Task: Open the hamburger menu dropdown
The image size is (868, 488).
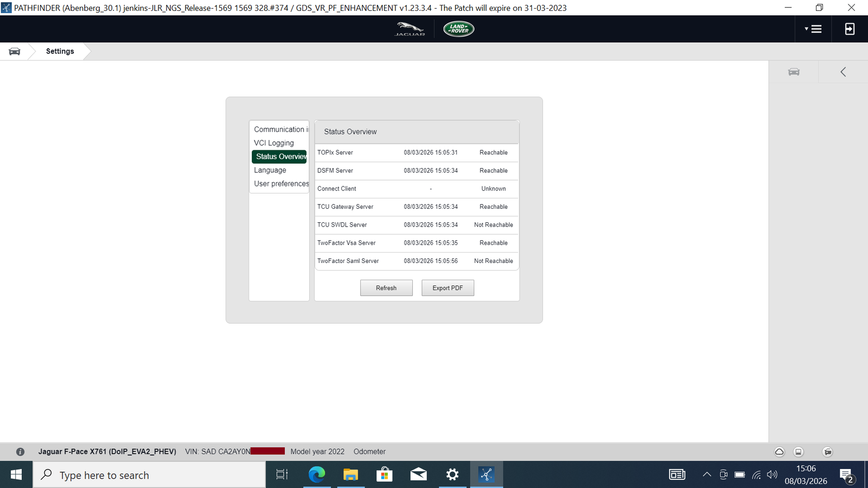Action: coord(813,29)
